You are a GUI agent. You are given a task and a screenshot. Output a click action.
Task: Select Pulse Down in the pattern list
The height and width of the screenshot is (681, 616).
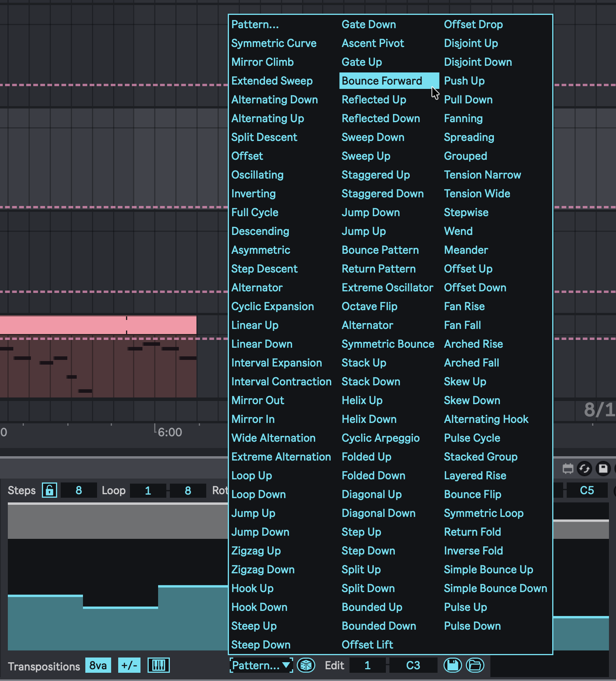click(x=472, y=626)
